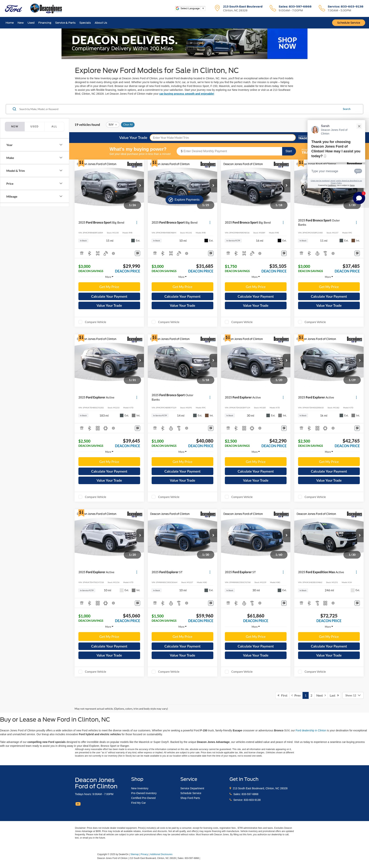Open the Select Language dropdown

190,8
